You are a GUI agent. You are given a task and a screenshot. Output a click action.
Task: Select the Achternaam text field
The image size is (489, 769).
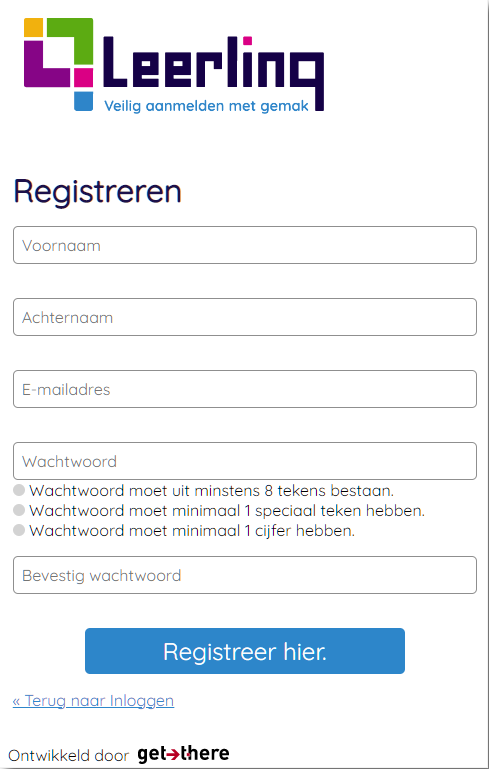pyautogui.click(x=245, y=317)
